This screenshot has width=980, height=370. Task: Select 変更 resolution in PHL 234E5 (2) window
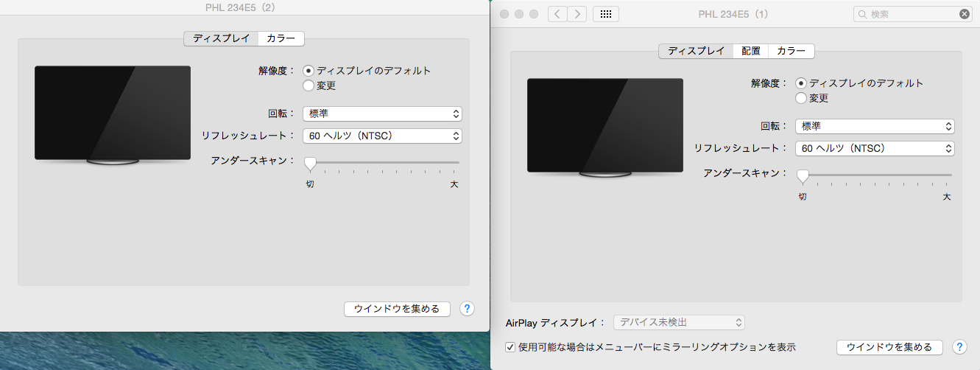[x=320, y=85]
